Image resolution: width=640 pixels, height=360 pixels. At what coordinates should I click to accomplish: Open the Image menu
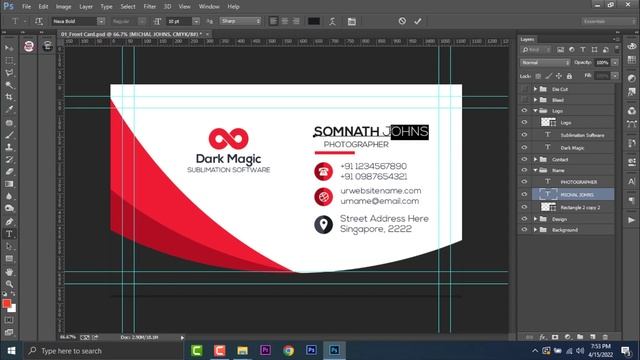point(63,7)
